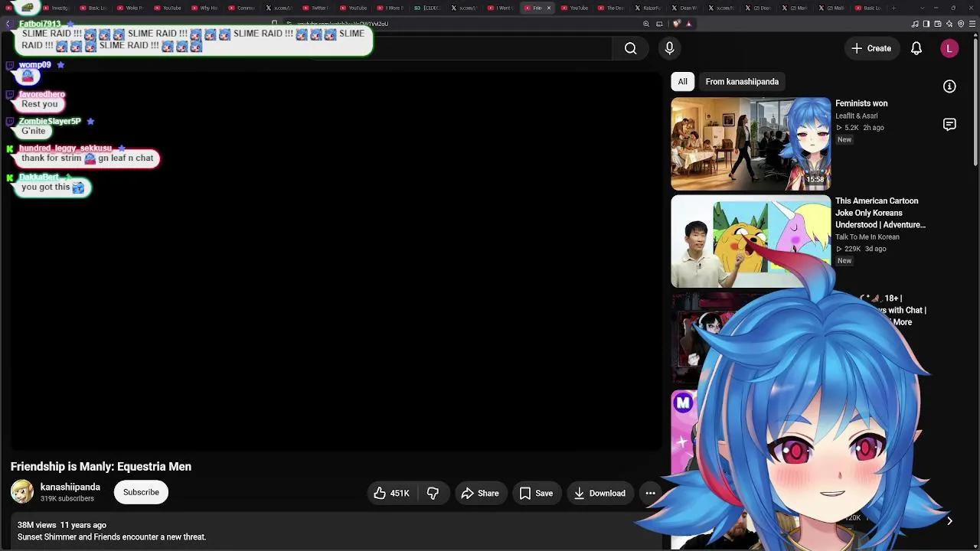Open Brave Rewards triangle icon

point(688,24)
